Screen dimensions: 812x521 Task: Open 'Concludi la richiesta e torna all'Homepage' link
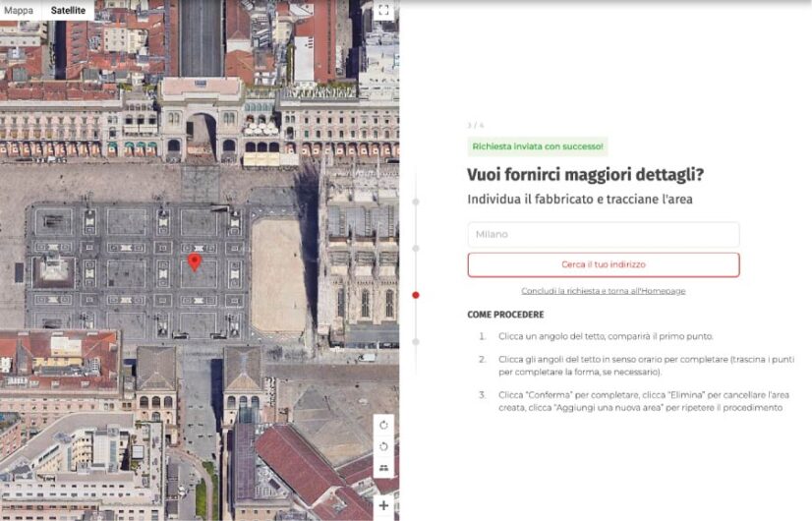click(x=603, y=291)
